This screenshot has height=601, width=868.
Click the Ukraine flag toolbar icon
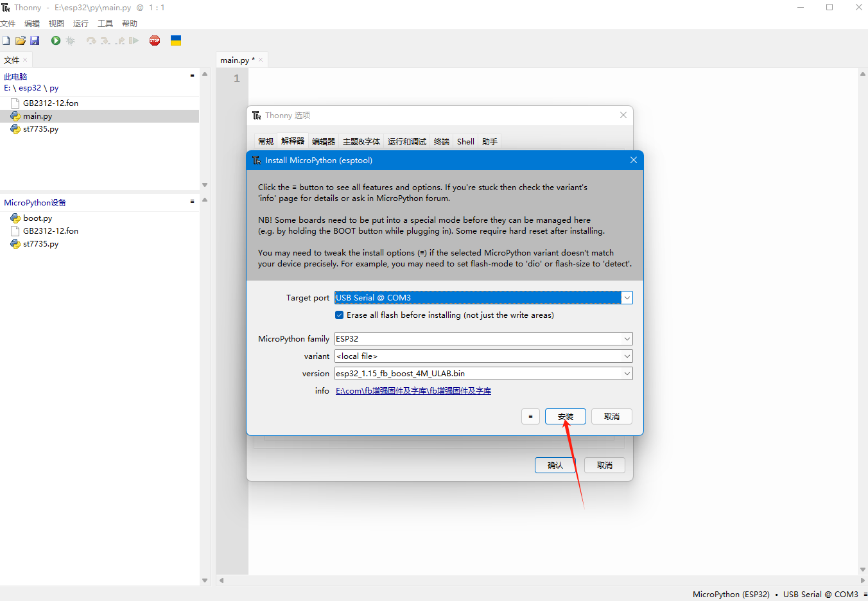[176, 40]
